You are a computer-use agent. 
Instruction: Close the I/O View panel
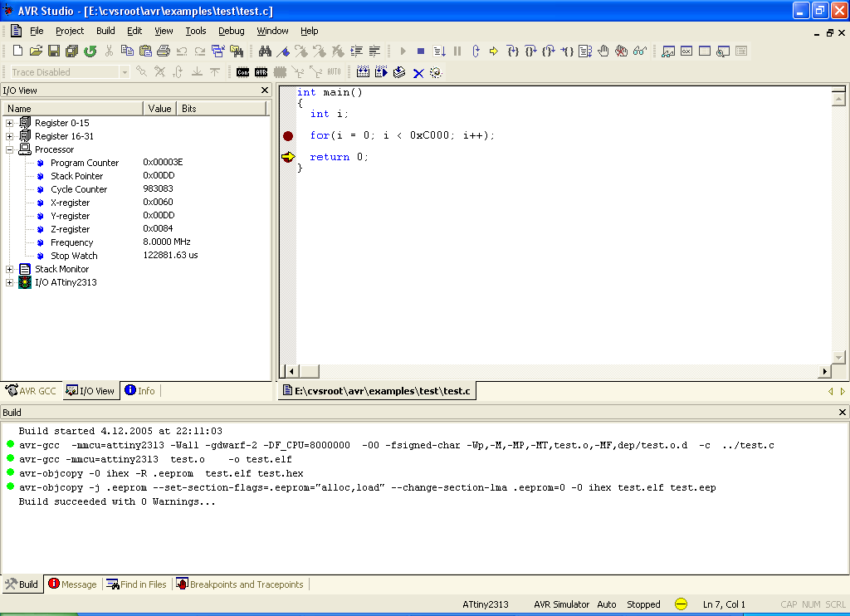pyautogui.click(x=265, y=90)
